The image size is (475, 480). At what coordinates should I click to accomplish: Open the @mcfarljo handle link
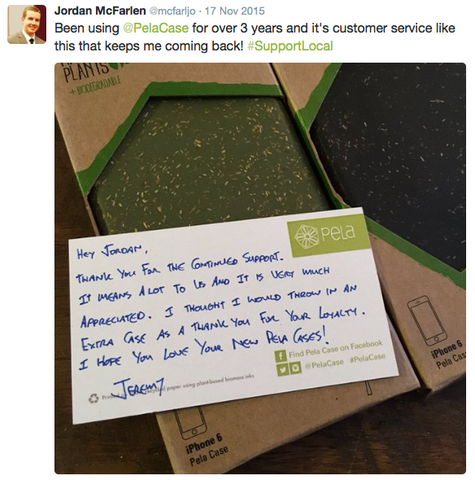coord(172,11)
